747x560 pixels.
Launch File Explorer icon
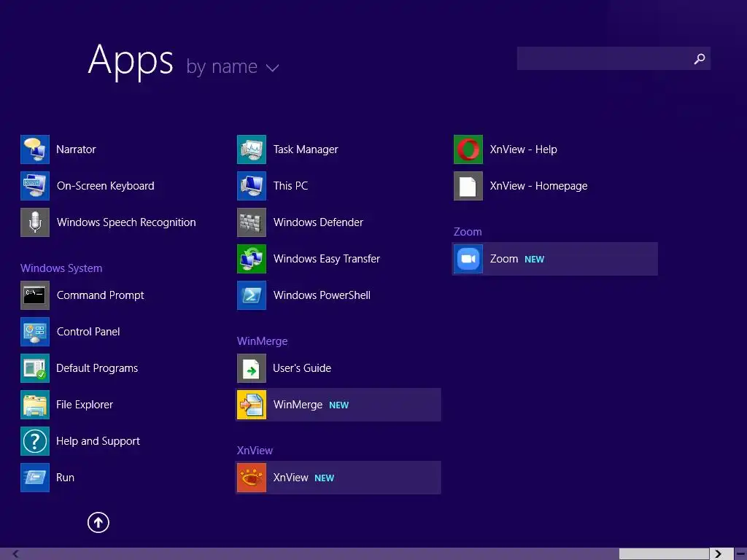point(35,405)
